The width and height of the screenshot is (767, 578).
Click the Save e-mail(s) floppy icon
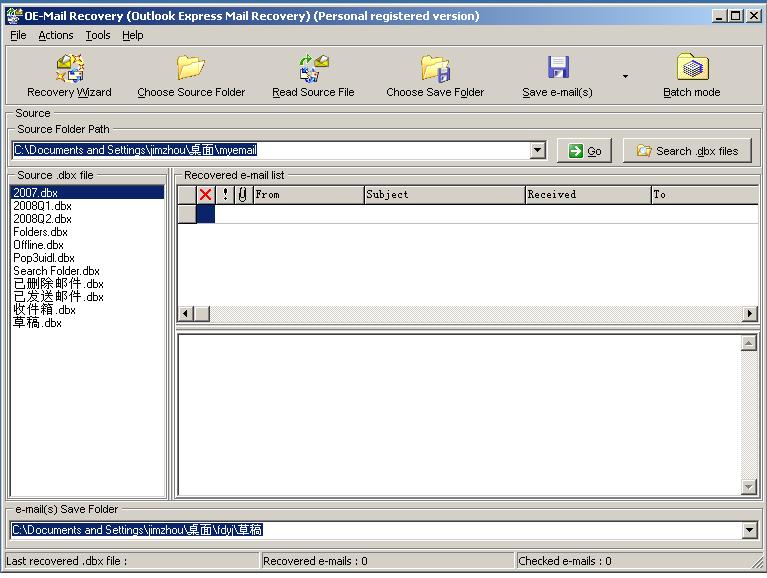[x=558, y=68]
